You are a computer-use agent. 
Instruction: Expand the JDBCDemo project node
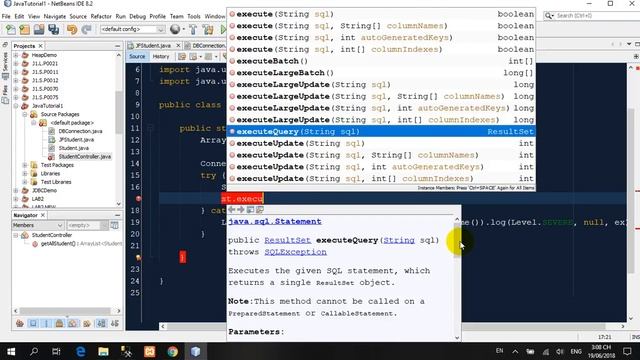[16, 191]
